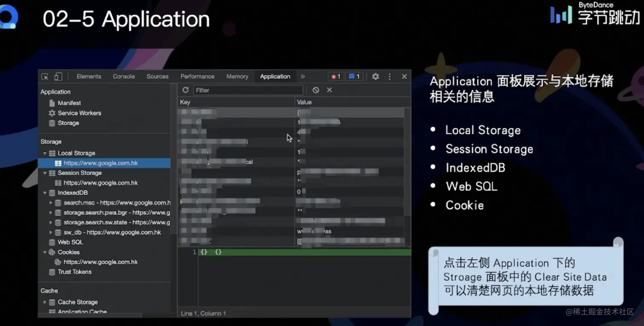The image size is (644, 326).
Task: Expand storage.search.sw.state database
Action: click(x=51, y=223)
